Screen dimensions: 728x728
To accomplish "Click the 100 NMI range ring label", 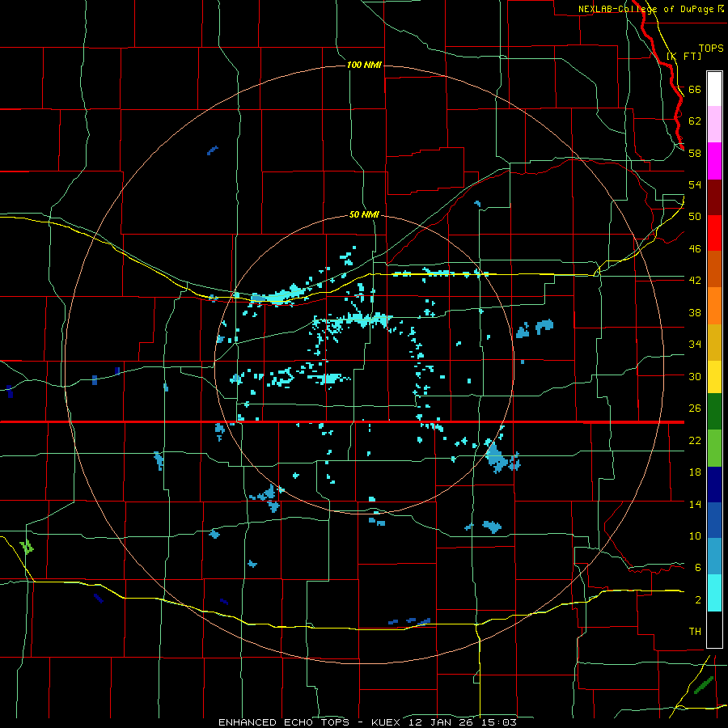I will [364, 65].
